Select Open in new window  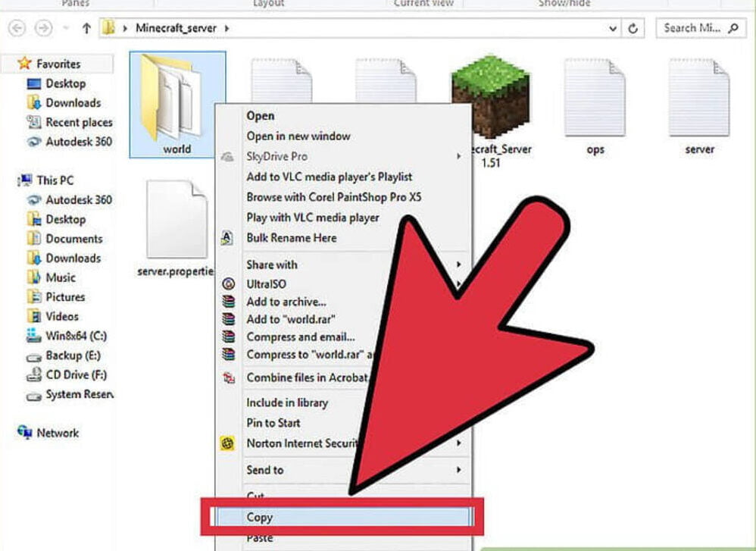point(298,136)
